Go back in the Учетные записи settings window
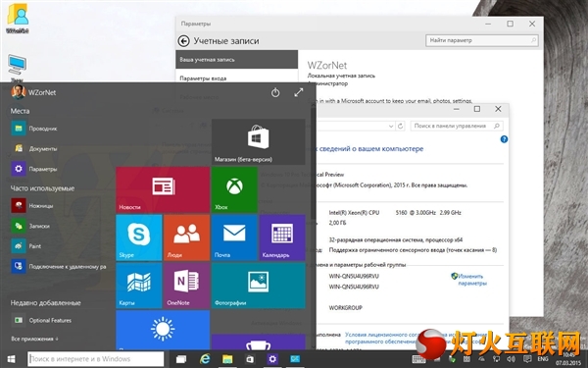This screenshot has width=588, height=368. (184, 41)
